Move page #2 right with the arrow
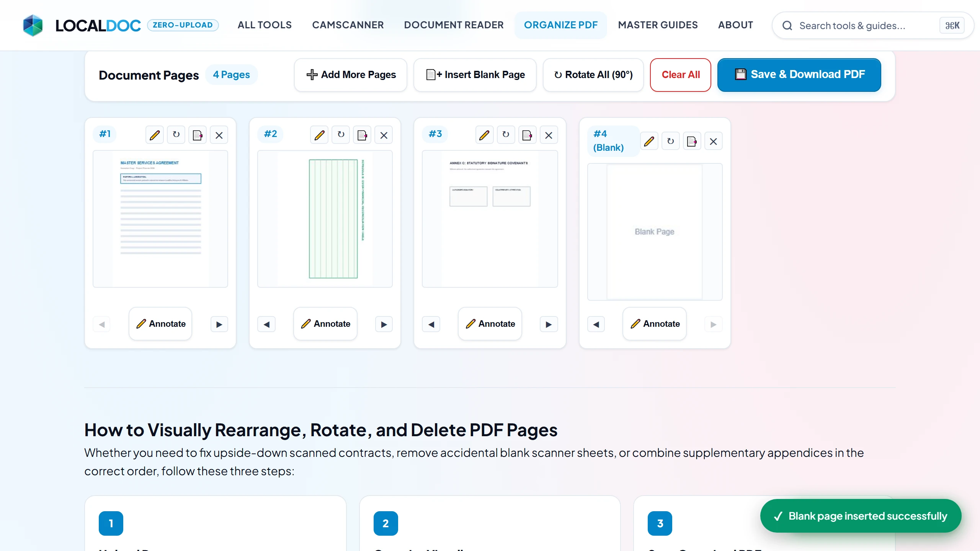This screenshot has height=551, width=980. (384, 324)
